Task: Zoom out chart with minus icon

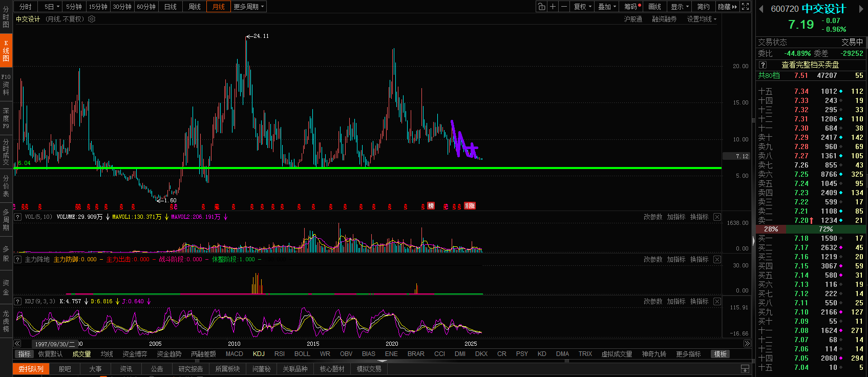Action: click(x=564, y=7)
